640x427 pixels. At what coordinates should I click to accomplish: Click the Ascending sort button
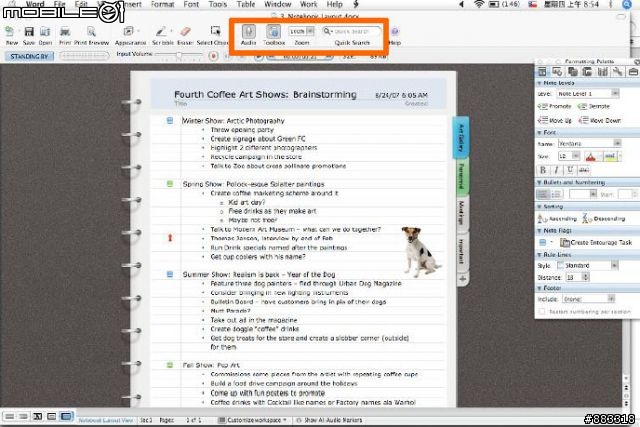pyautogui.click(x=557, y=219)
